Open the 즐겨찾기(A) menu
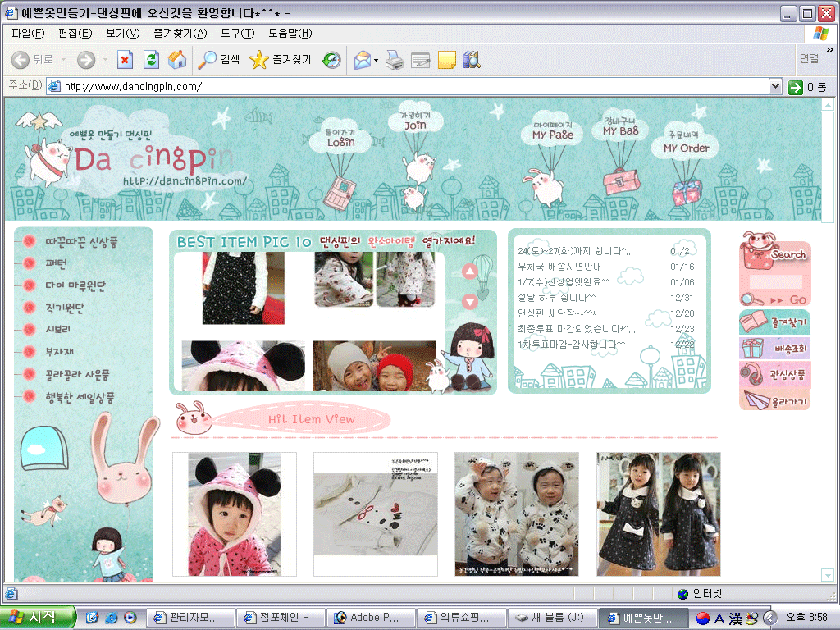The image size is (840, 630). (x=180, y=33)
